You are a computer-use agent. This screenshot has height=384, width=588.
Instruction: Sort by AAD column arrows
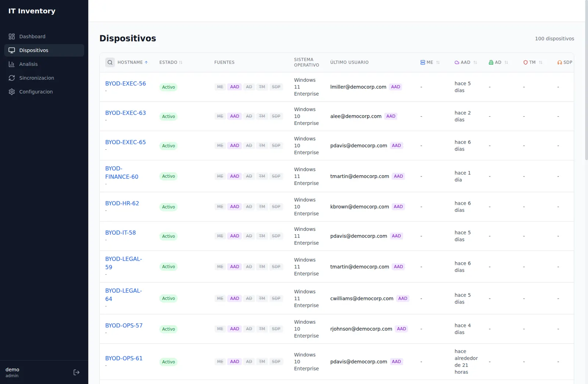click(475, 63)
